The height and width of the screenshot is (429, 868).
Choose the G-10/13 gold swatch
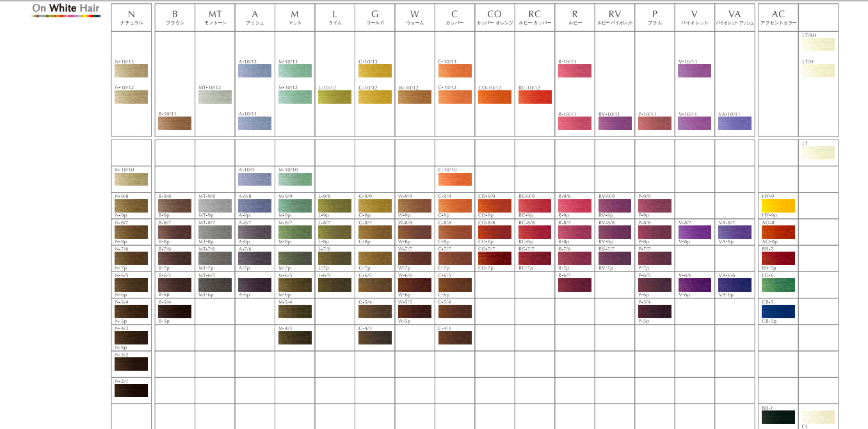[x=375, y=71]
